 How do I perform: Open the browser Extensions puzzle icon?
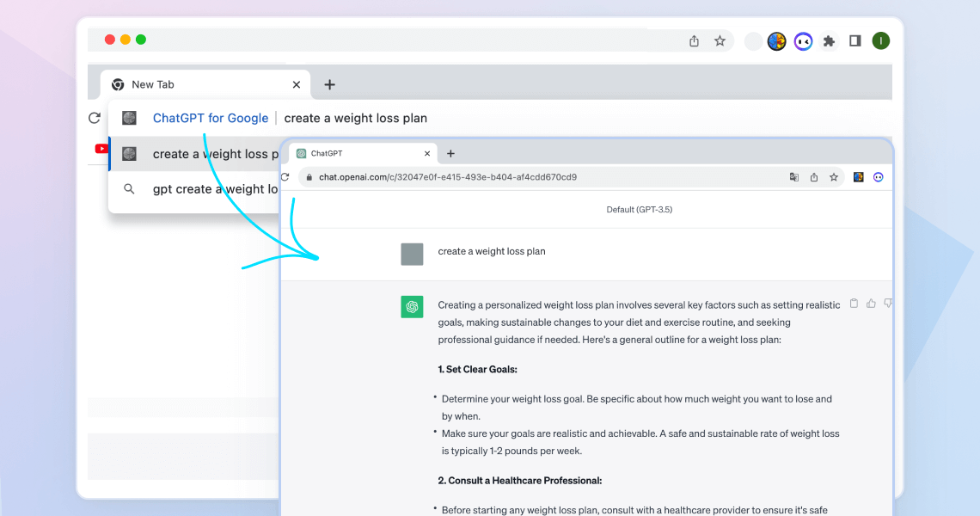tap(829, 40)
